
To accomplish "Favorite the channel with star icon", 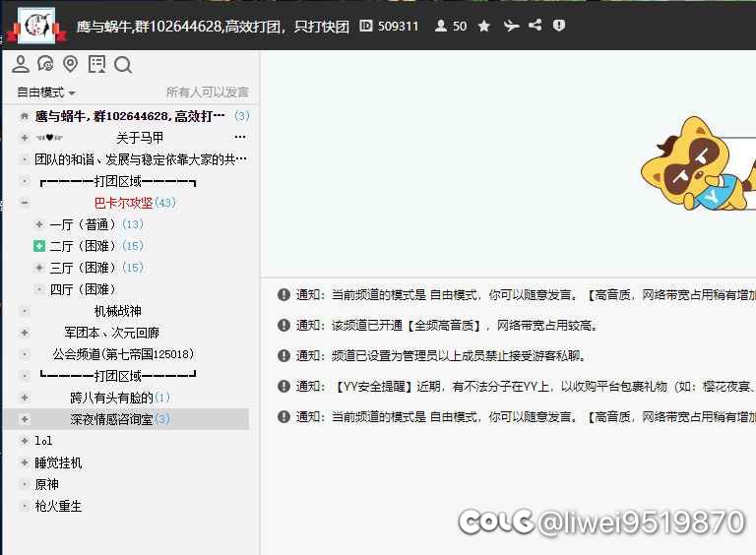I will point(484,26).
